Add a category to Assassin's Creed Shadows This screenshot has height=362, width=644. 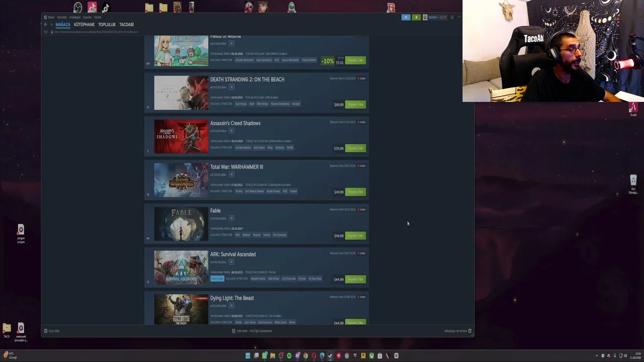coord(231,131)
